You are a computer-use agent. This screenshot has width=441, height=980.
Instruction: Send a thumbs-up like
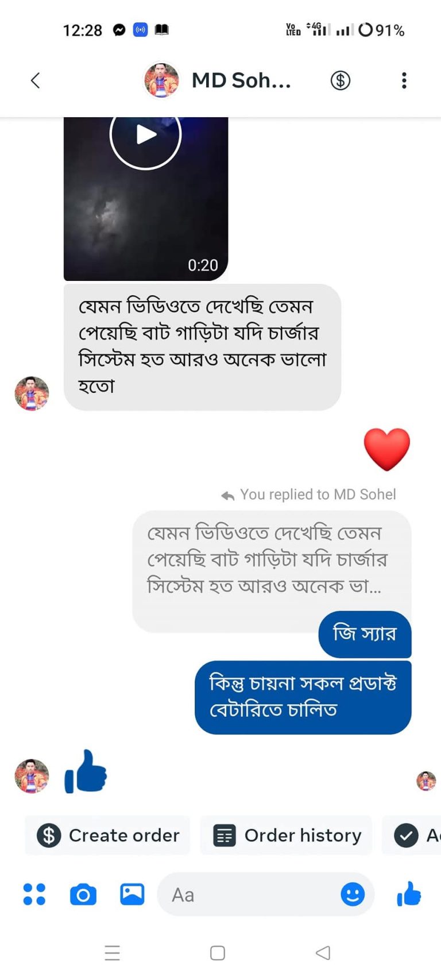[x=409, y=894]
